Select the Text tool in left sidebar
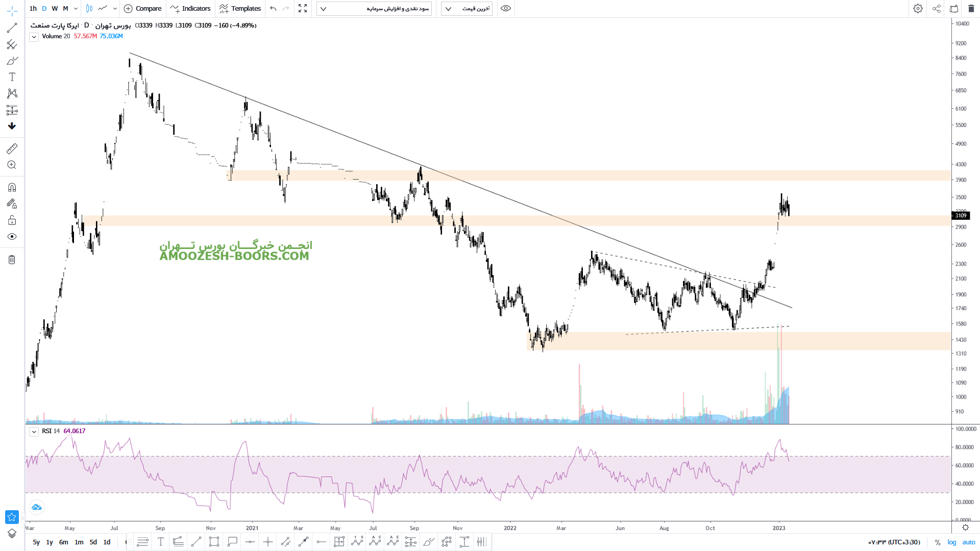Viewport: 980px width, 551px height. (x=12, y=77)
